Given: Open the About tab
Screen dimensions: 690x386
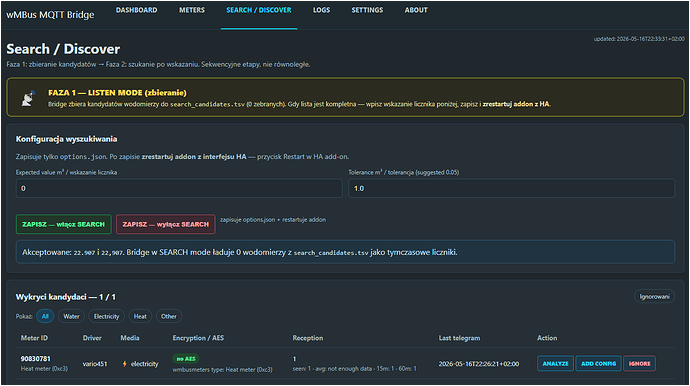Looking at the screenshot, I should coord(416,10).
